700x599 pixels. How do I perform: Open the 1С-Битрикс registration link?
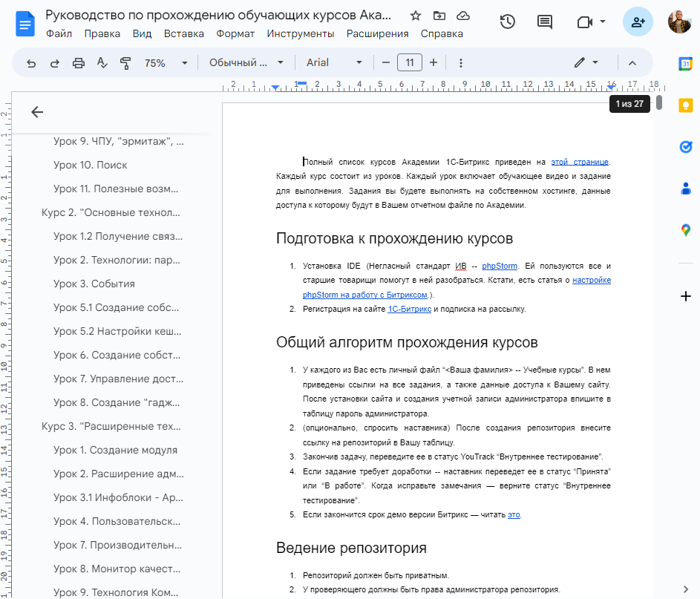click(x=409, y=309)
